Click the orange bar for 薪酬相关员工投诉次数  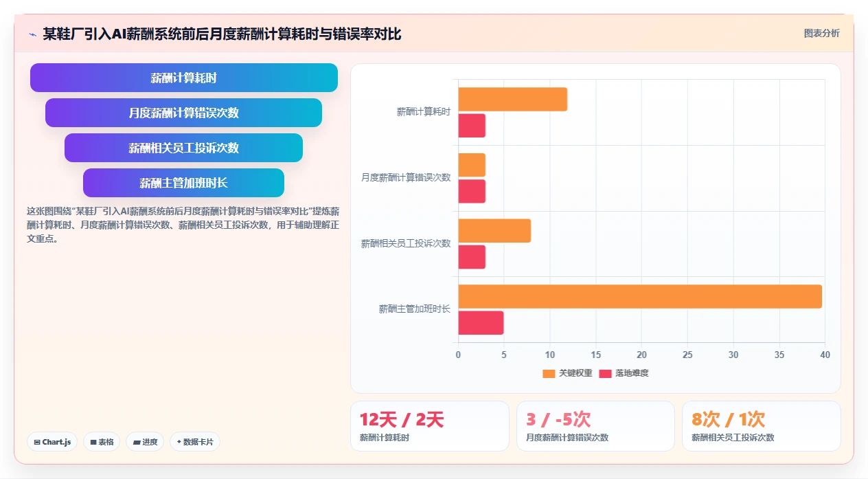tap(494, 230)
